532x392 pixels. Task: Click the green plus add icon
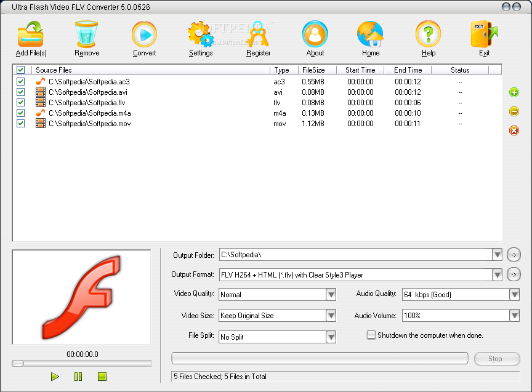[x=514, y=92]
